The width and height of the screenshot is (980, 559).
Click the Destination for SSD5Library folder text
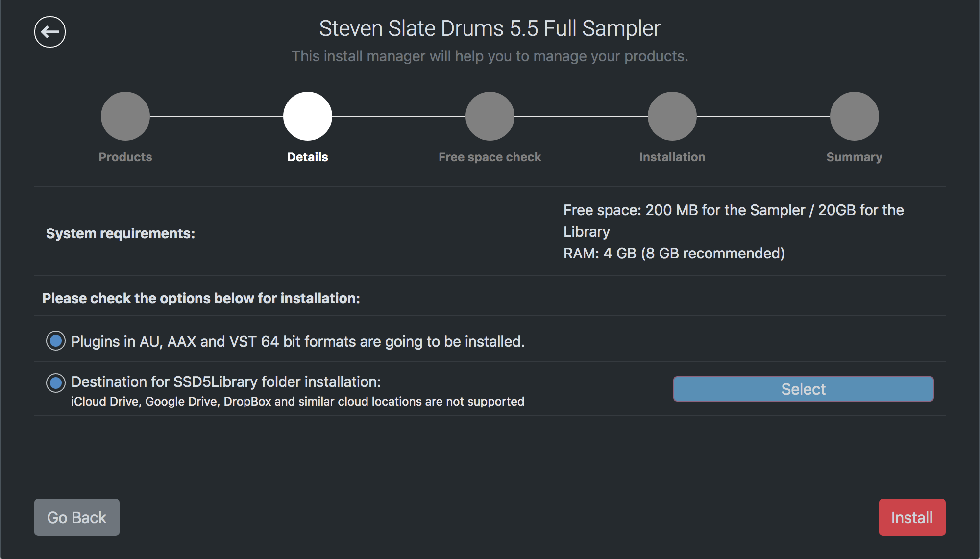click(x=226, y=382)
